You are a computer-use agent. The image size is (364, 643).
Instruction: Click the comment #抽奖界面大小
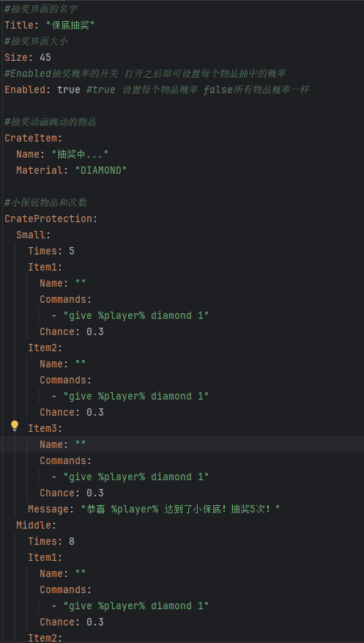[36, 41]
